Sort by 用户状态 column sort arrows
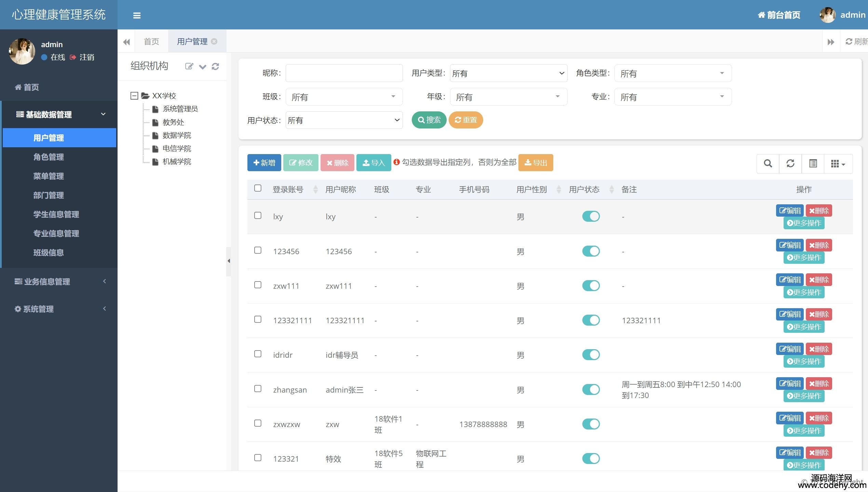Image resolution: width=868 pixels, height=492 pixels. 612,190
